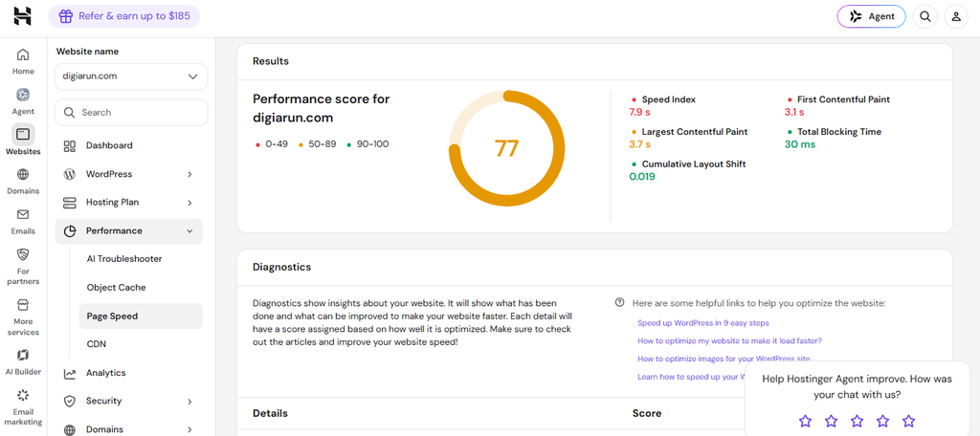Click the Hostinger logo

point(23,16)
